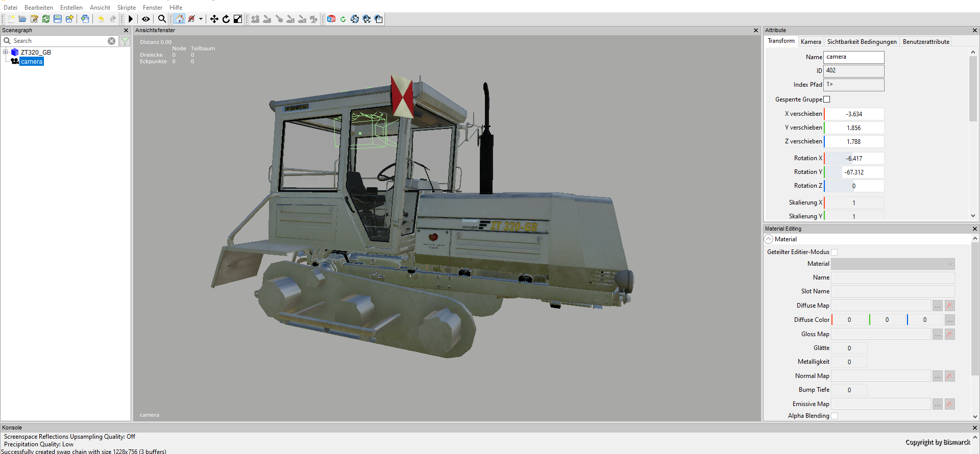Select the scale tool icon
Viewport: 980px width, 454px height.
click(238, 19)
